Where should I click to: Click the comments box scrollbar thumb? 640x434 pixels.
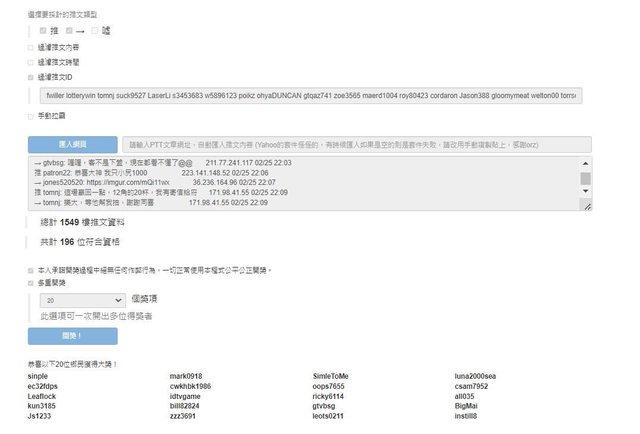point(585,179)
